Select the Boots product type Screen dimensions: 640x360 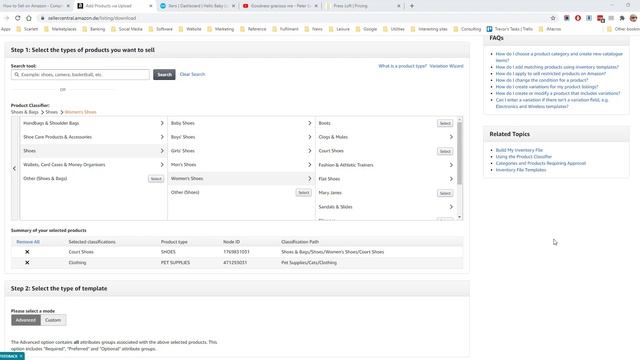(x=445, y=123)
